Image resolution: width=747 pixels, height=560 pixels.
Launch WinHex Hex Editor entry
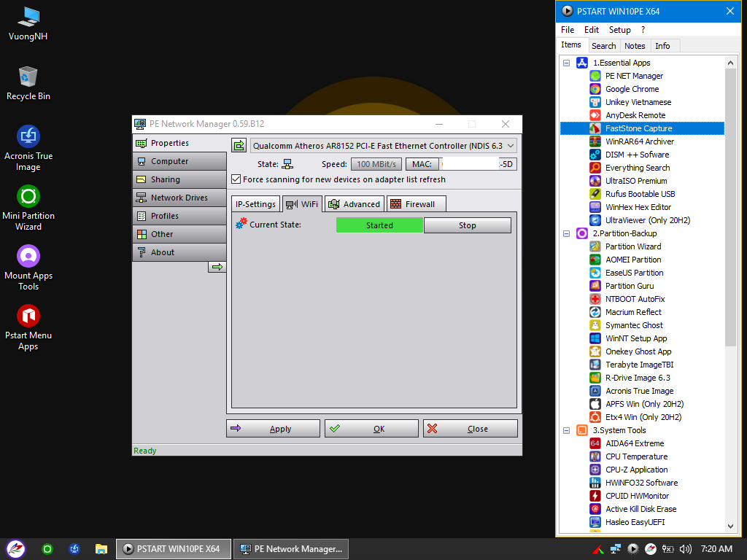[x=638, y=207]
